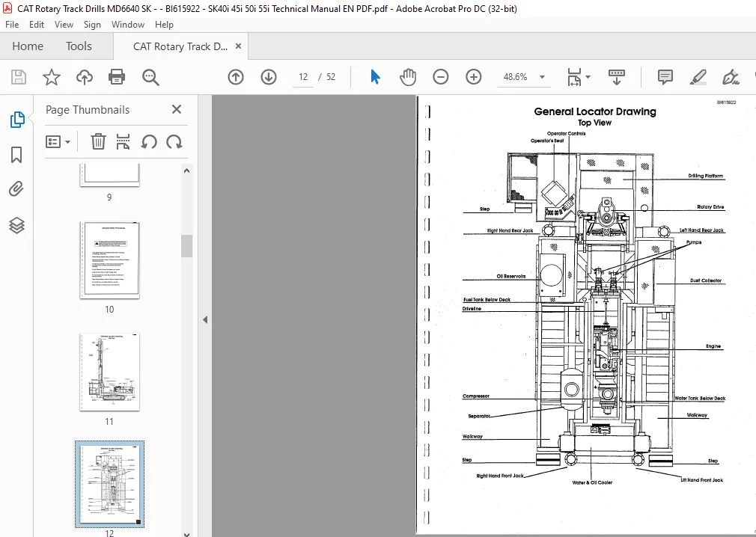Open the File menu
756x537 pixels.
tap(12, 25)
